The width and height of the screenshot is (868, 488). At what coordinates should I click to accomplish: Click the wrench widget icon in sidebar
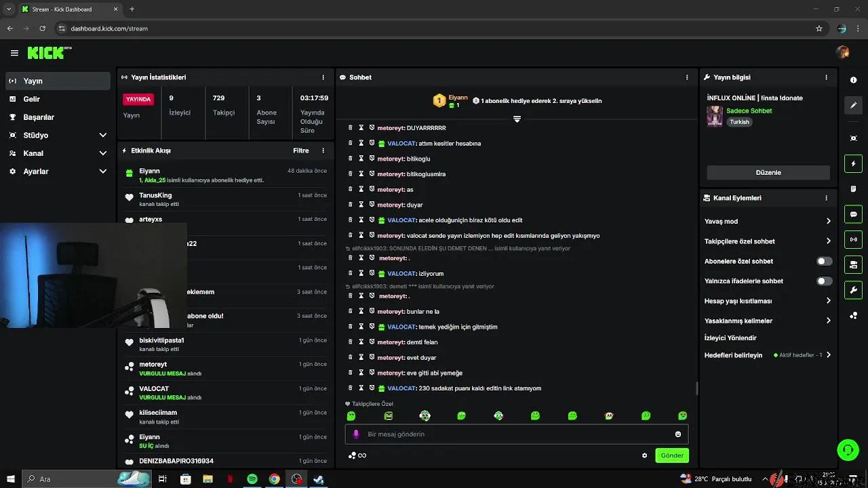coord(853,290)
